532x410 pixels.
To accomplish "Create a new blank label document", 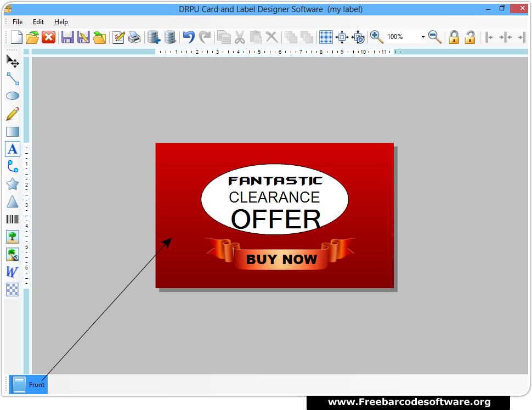I will [16, 37].
